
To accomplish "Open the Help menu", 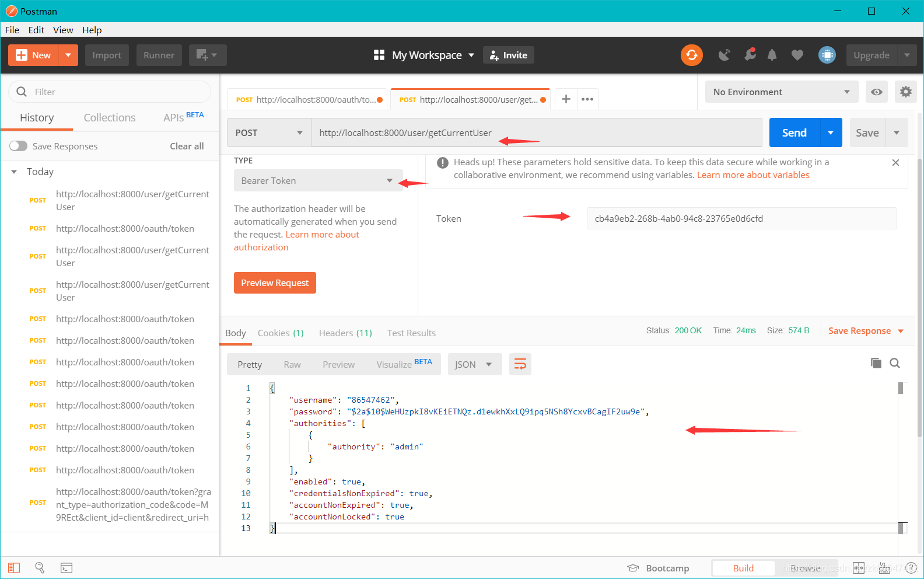I will coord(92,30).
